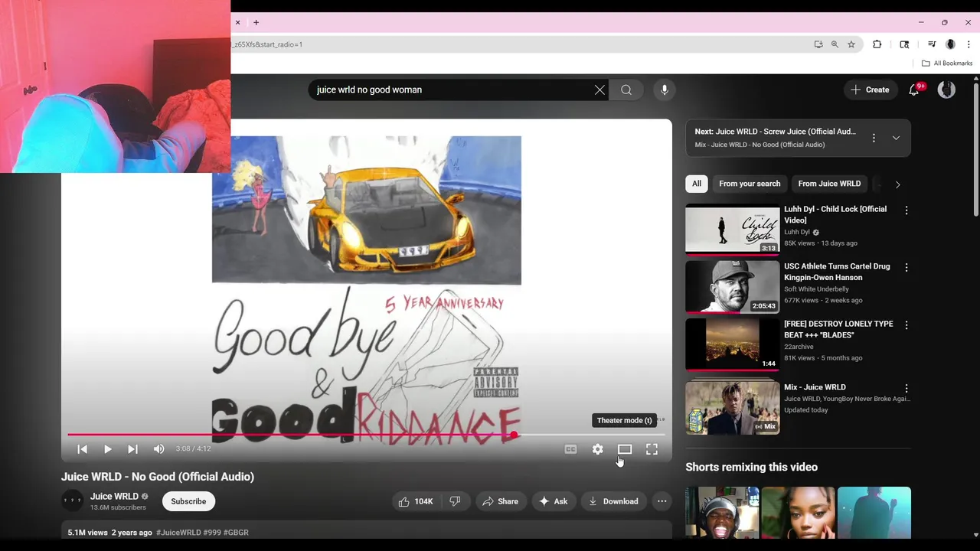Share the video
The image size is (980, 551).
(x=500, y=501)
